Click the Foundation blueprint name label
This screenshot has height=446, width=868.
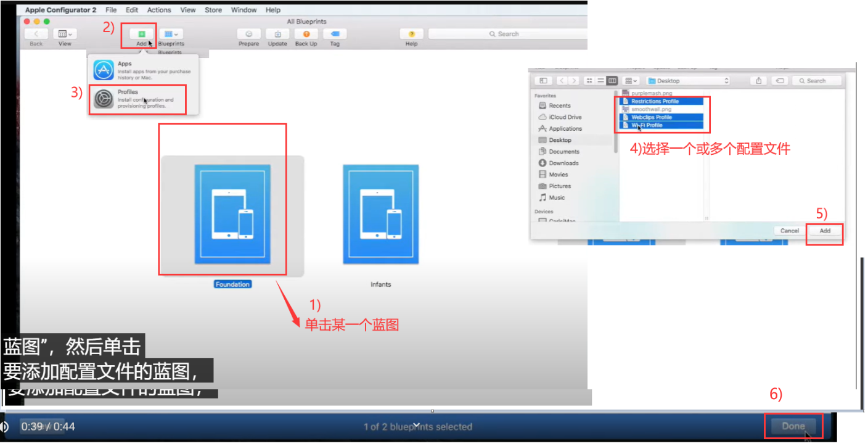[x=232, y=284]
